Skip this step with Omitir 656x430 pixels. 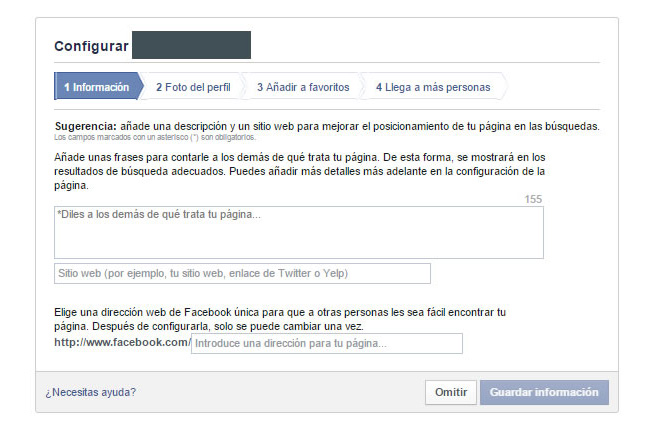(x=451, y=392)
